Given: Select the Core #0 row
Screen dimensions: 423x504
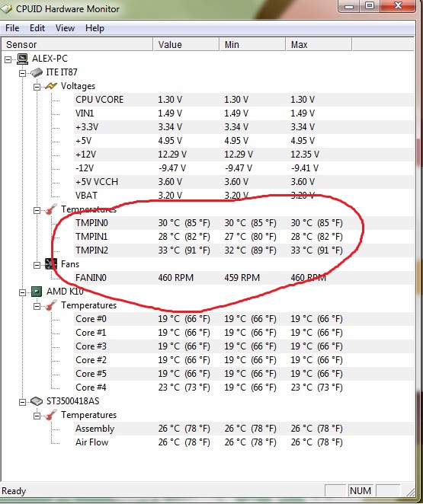Looking at the screenshot, I should (244, 319).
